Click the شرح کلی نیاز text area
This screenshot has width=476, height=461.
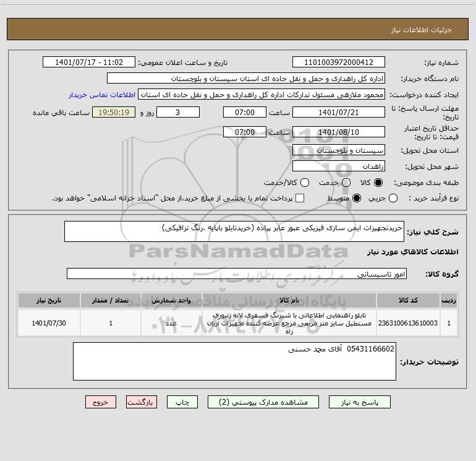click(234, 231)
